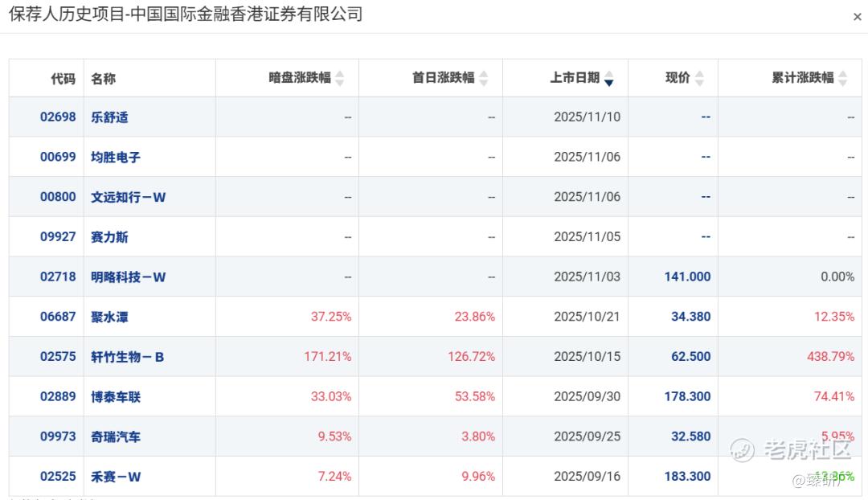
Task: Open stock code 00800
Action: pyautogui.click(x=58, y=197)
